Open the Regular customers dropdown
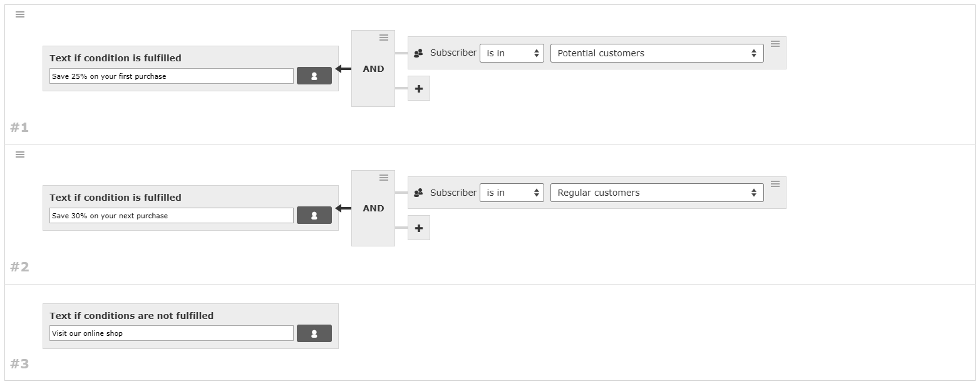Image resolution: width=980 pixels, height=384 pixels. pos(657,193)
